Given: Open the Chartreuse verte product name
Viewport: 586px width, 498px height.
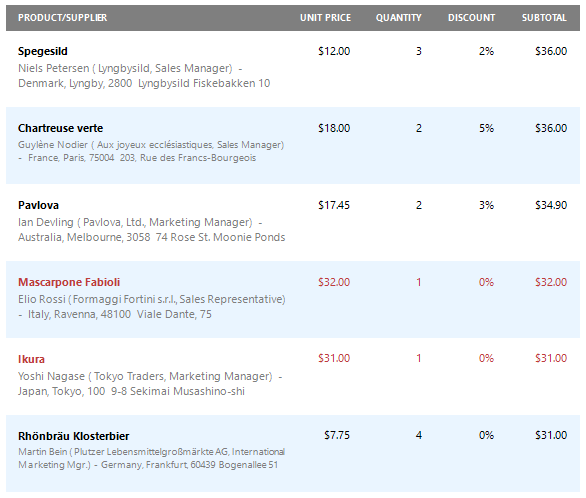Looking at the screenshot, I should pyautogui.click(x=61, y=128).
